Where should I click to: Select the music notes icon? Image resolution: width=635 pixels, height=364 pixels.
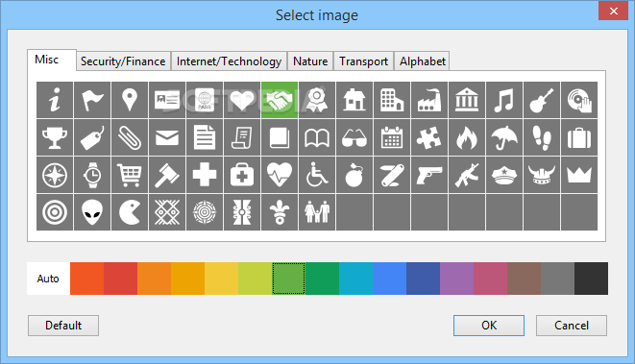pyautogui.click(x=504, y=100)
